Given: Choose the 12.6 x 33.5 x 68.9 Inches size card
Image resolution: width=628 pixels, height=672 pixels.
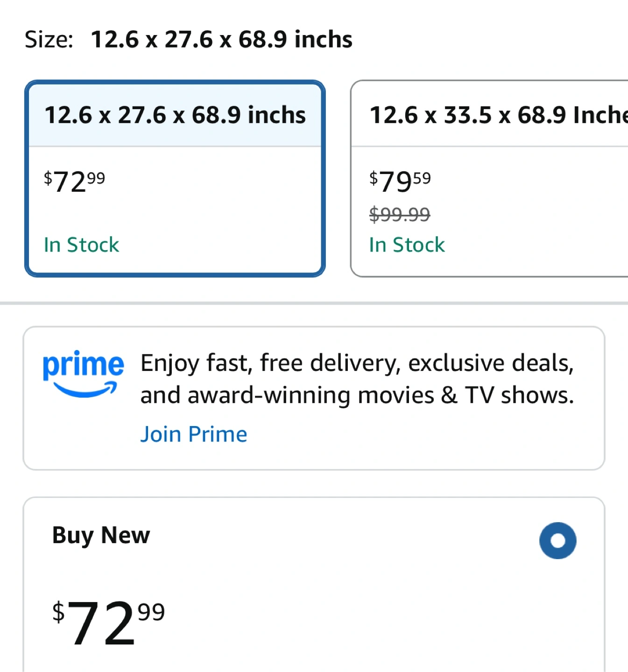Looking at the screenshot, I should pyautogui.click(x=489, y=178).
